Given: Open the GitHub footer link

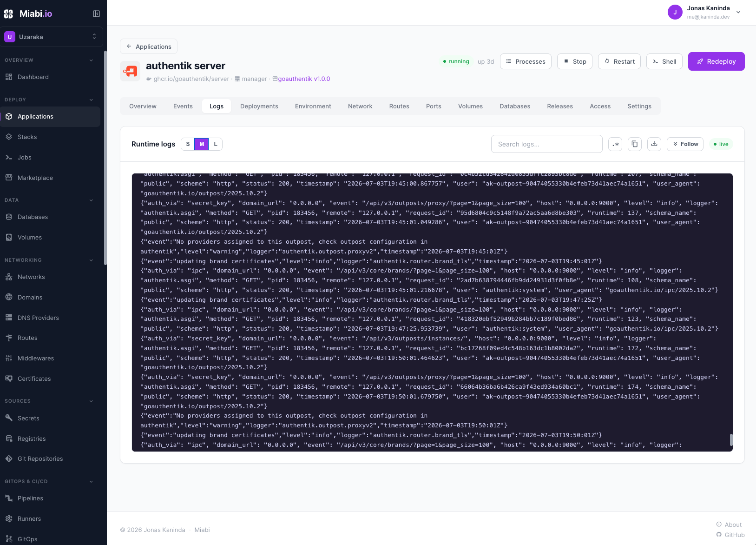Looking at the screenshot, I should (x=730, y=535).
